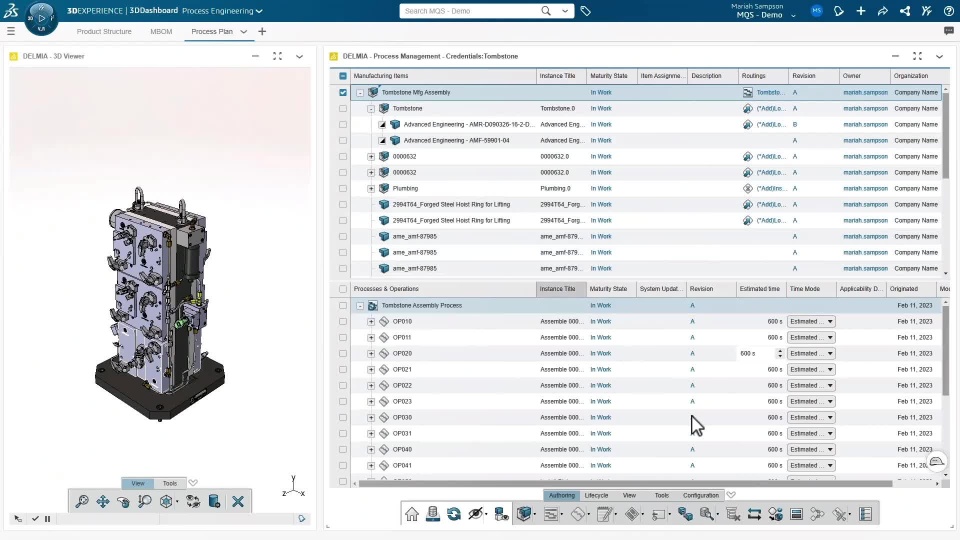Open the search options dropdown arrow

pyautogui.click(x=565, y=11)
